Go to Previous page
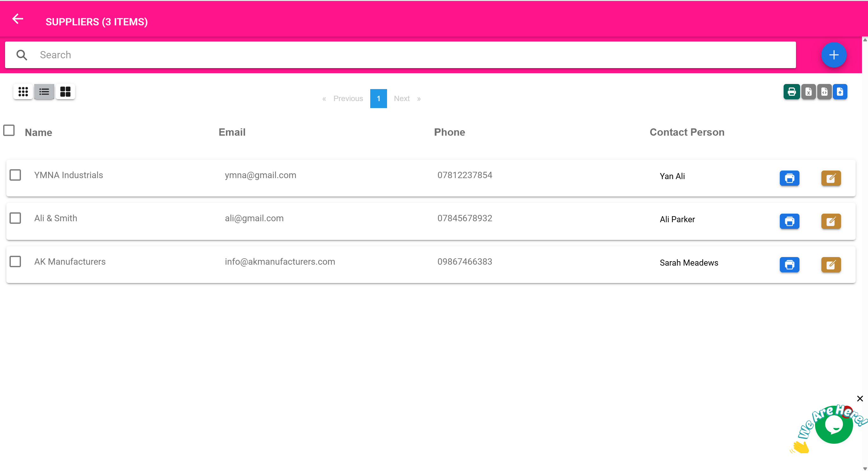868x471 pixels. tap(348, 99)
